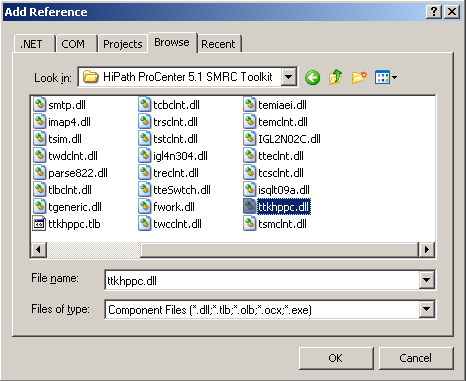Switch to the COM tab
Screen dimensions: 466x381
pyautogui.click(x=77, y=44)
